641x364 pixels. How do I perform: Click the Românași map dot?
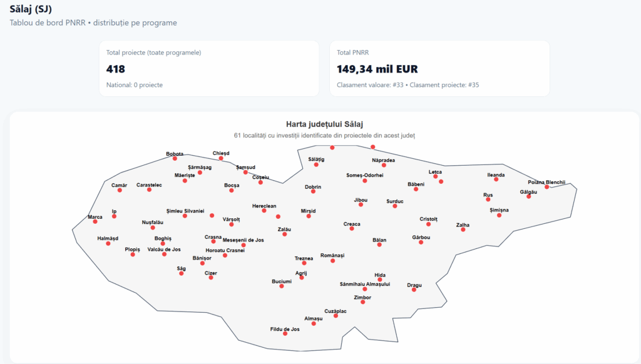pos(332,260)
